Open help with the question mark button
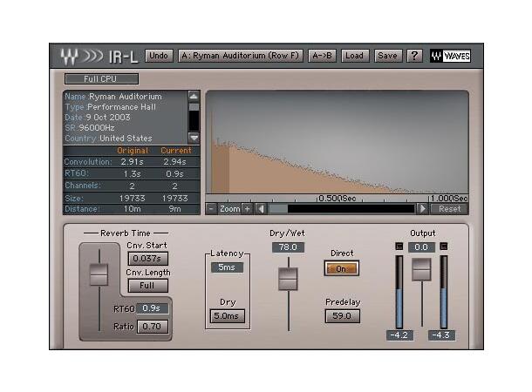This screenshot has width=532, height=392. 414,56
